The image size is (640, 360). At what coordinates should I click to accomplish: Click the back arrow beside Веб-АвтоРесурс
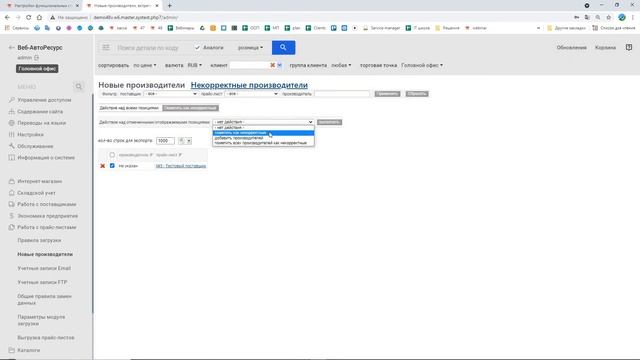coord(11,47)
